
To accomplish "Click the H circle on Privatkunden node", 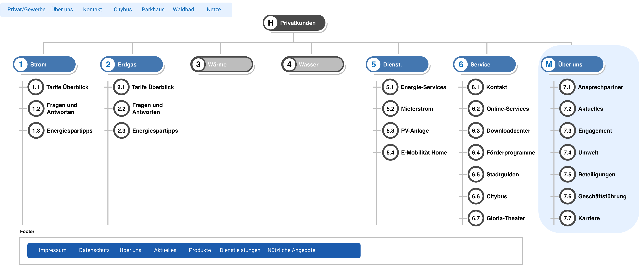I will (270, 23).
